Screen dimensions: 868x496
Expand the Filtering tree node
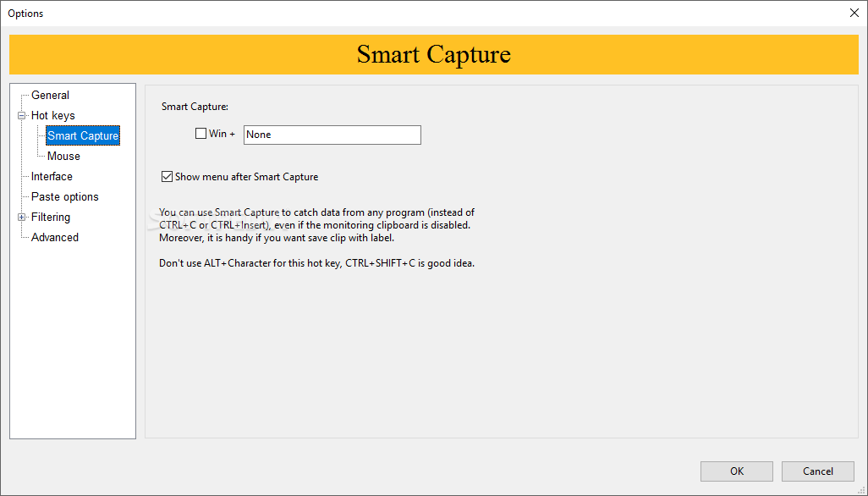coord(22,217)
